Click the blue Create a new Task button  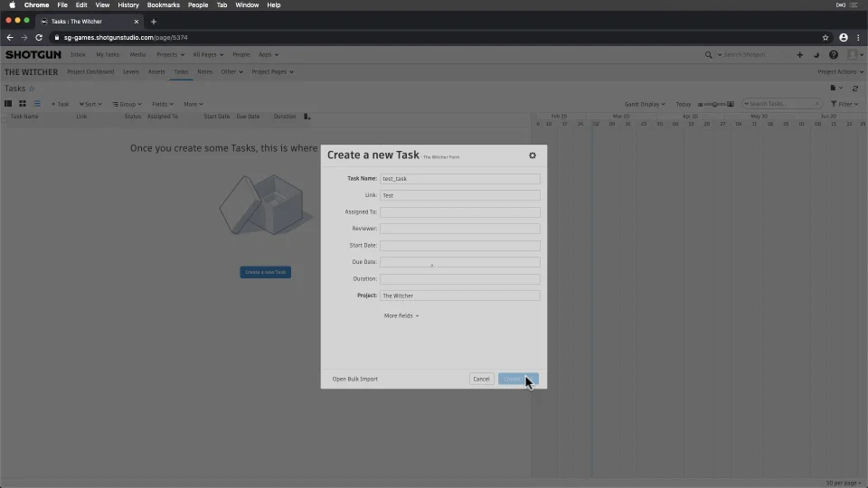(x=265, y=272)
